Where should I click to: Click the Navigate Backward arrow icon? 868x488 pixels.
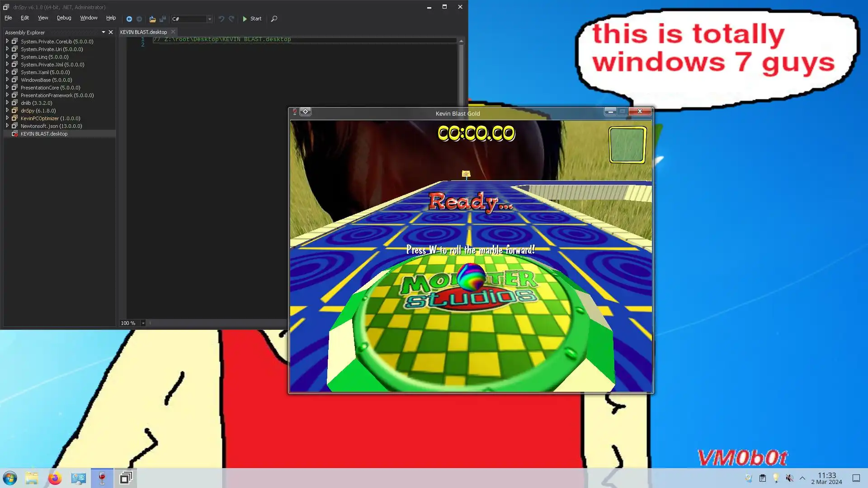(129, 19)
